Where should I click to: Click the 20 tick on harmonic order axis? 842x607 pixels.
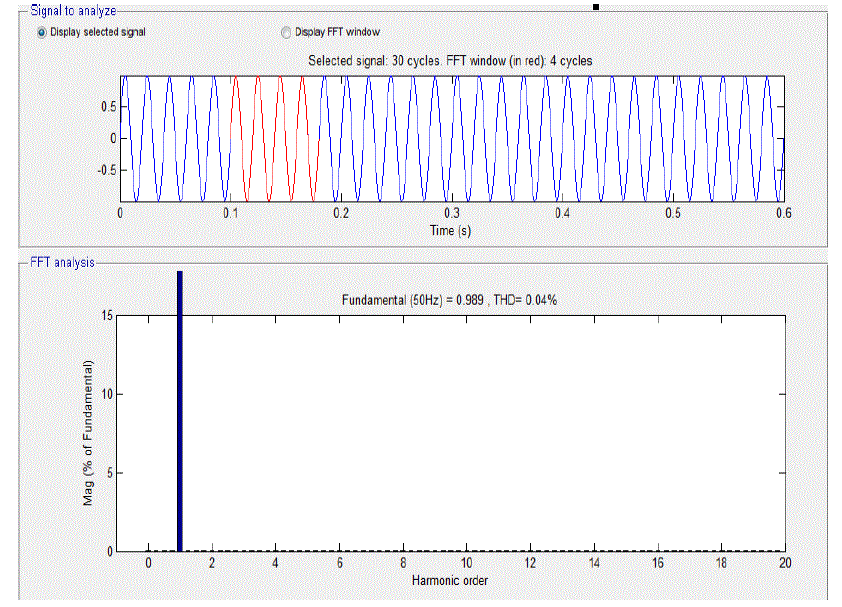pyautogui.click(x=785, y=564)
